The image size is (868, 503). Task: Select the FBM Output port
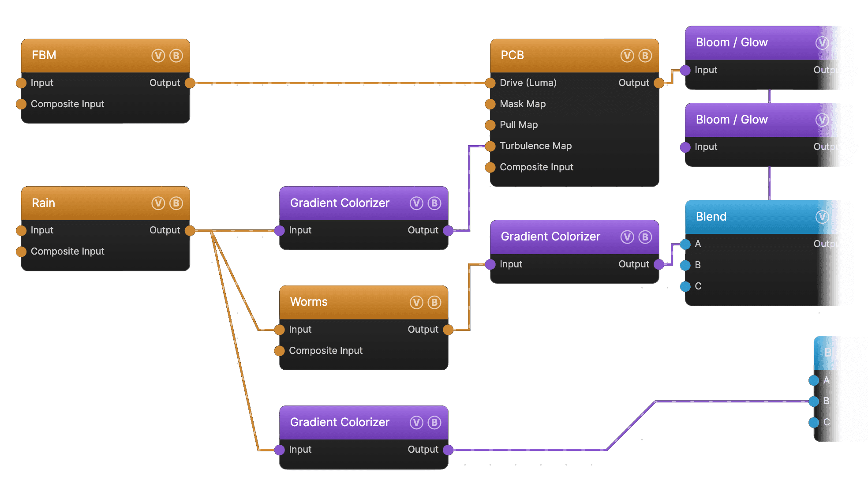click(x=190, y=83)
